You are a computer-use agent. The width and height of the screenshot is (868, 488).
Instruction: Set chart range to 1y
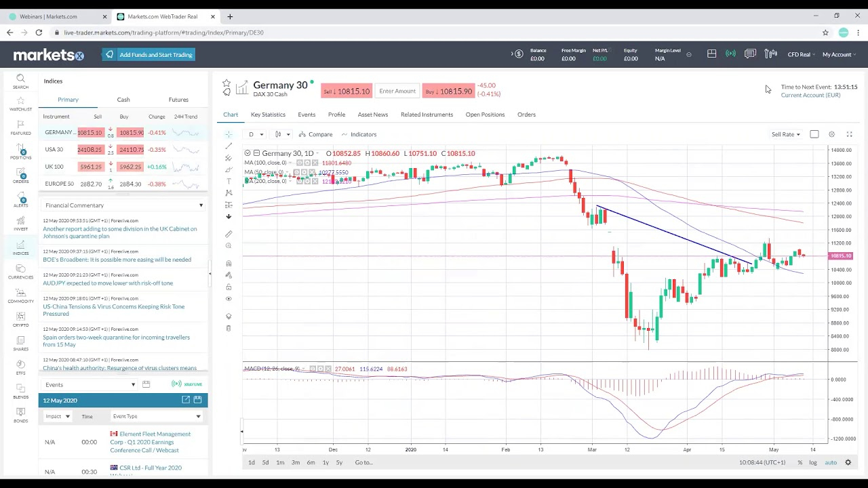325,462
